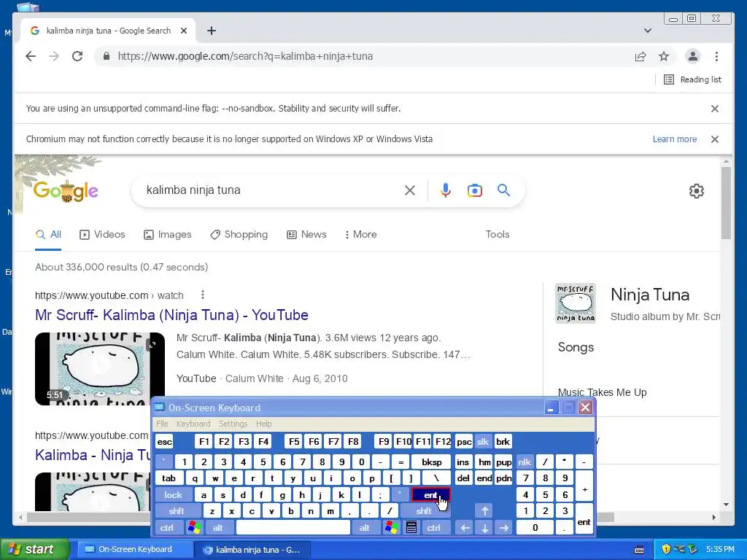Search by image with the camera icon
Viewport: 747px width, 560px height.
point(474,190)
